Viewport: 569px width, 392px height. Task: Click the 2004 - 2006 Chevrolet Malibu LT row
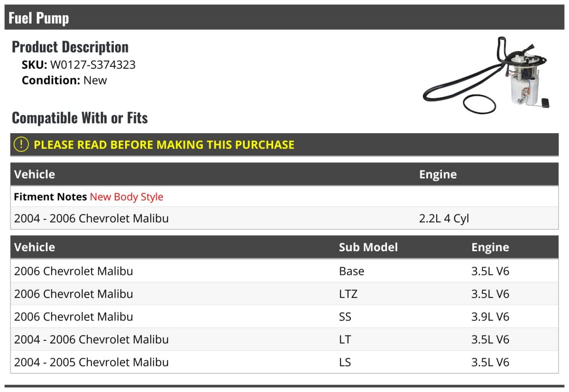click(284, 339)
